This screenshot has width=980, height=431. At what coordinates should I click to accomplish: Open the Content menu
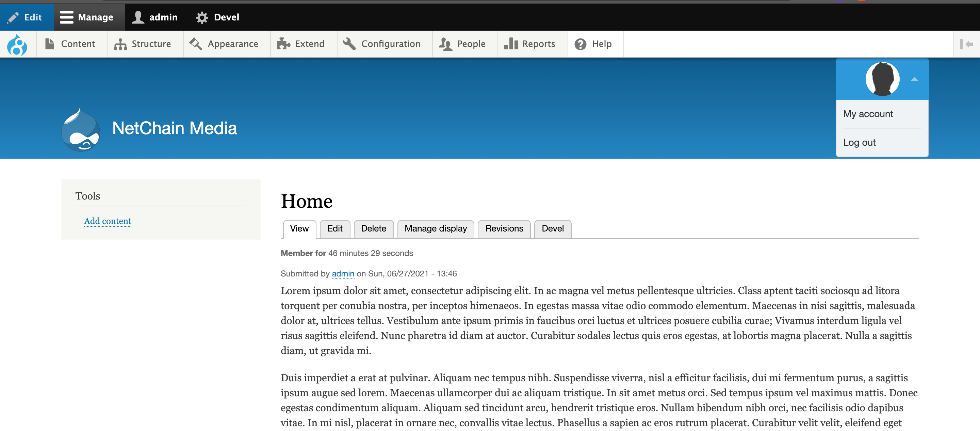[x=71, y=43]
